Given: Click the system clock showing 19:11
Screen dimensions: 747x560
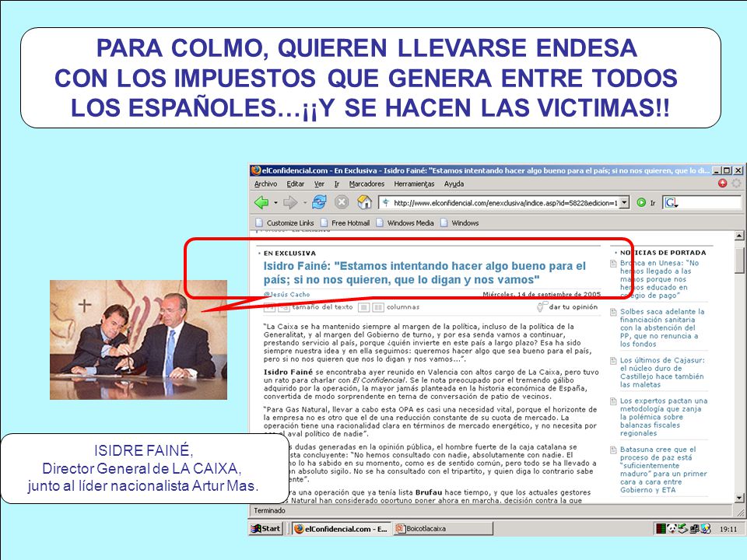Looking at the screenshot, I should tap(728, 529).
